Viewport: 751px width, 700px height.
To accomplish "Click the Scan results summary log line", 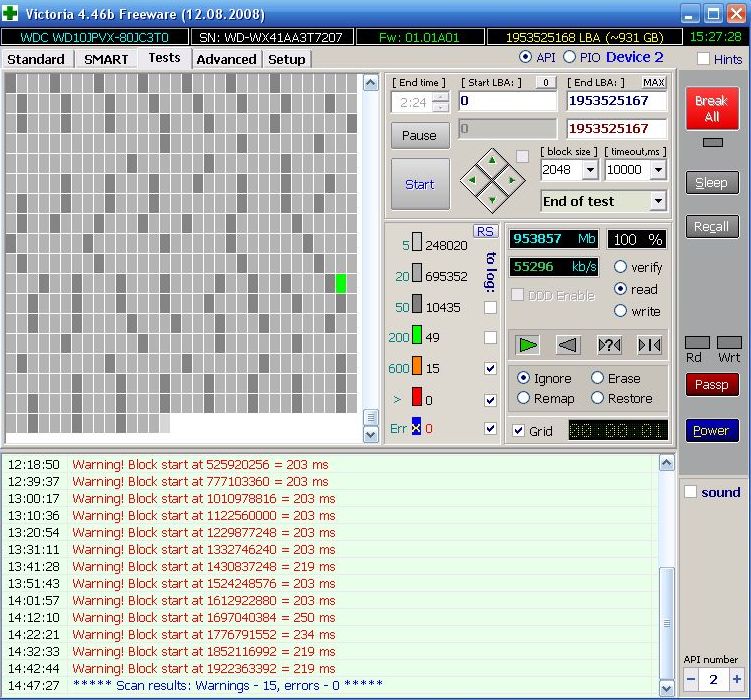I will (x=228, y=685).
